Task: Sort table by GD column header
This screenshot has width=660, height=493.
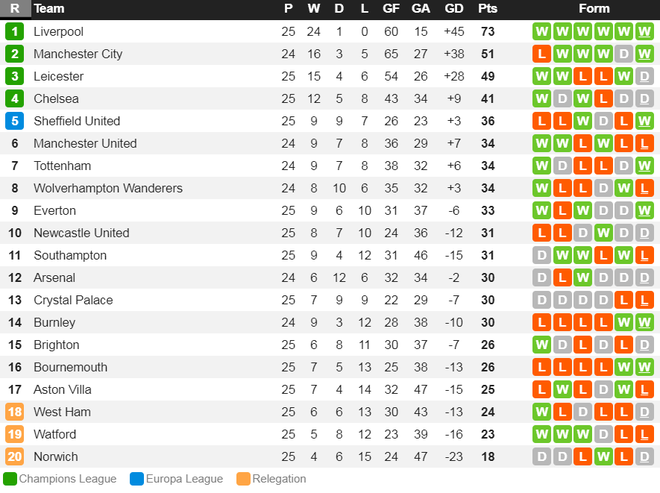Action: click(x=454, y=8)
